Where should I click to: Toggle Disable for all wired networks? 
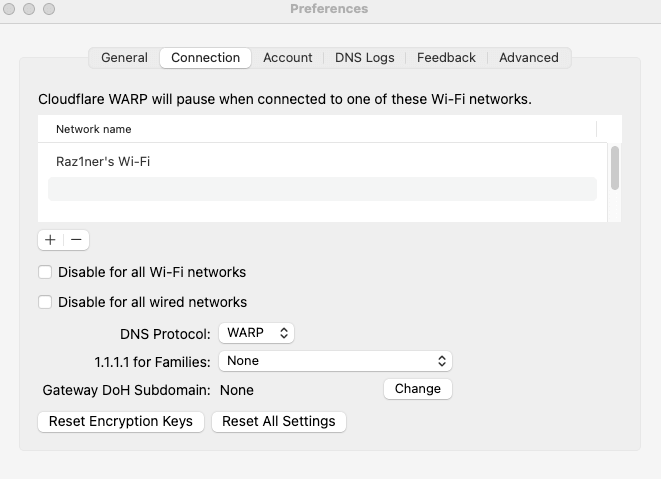coord(45,302)
